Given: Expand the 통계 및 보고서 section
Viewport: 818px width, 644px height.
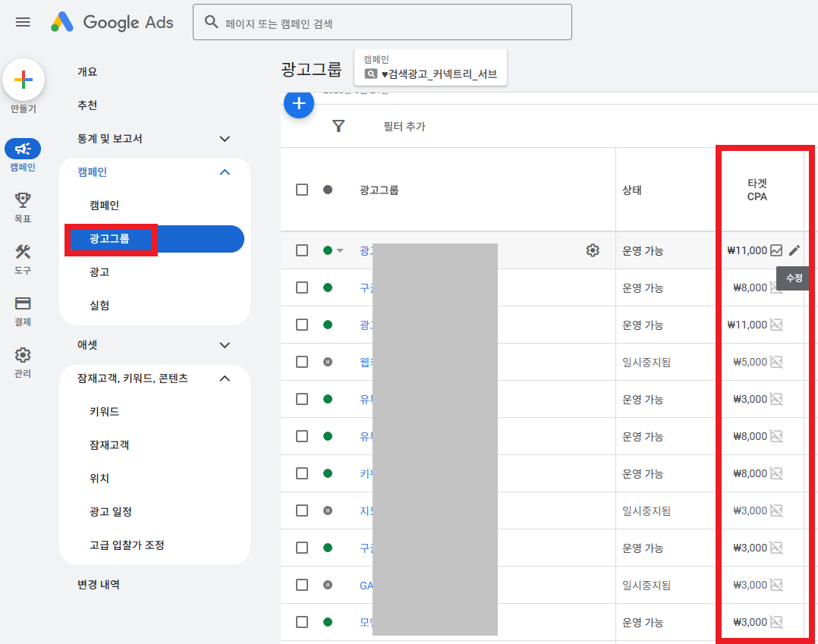Looking at the screenshot, I should [x=224, y=139].
